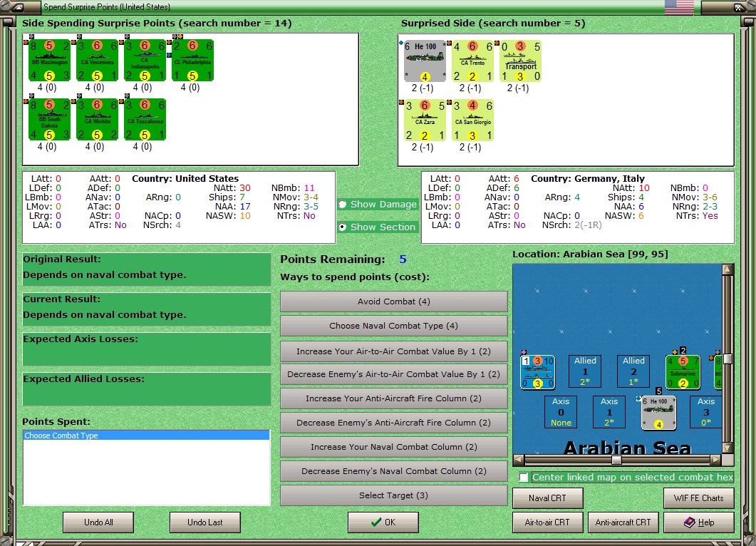Click Decrease Enemy's Air-to-Air Combat Value By 1
The height and width of the screenshot is (546, 756).
coord(393,374)
